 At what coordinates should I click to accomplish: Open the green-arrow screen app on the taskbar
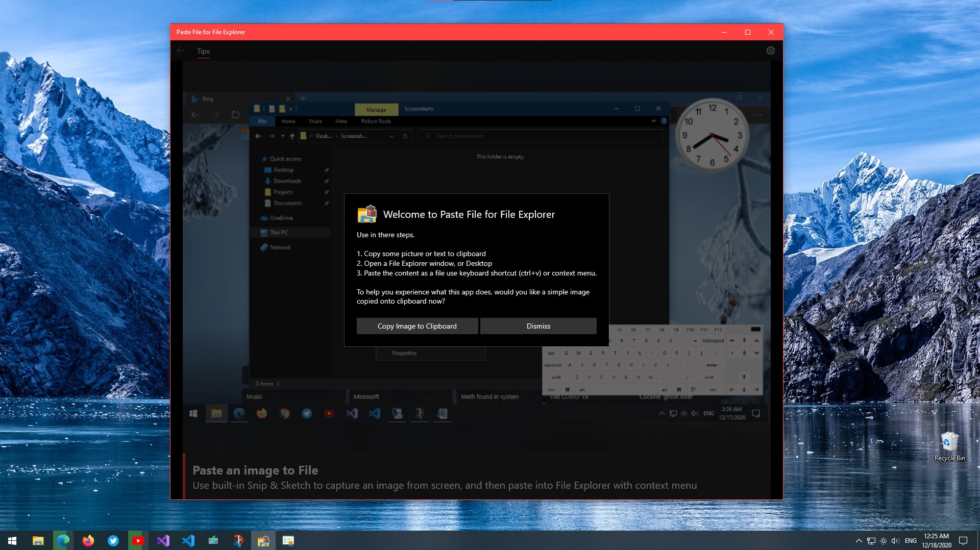pos(213,540)
